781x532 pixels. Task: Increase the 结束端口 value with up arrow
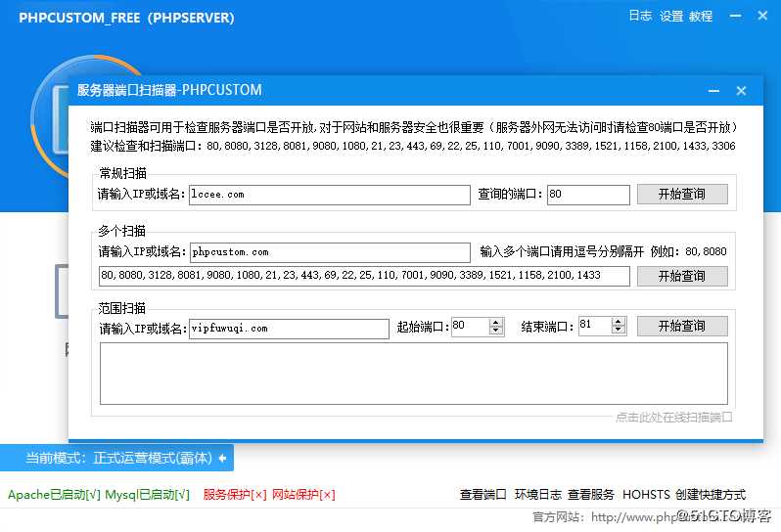619,322
